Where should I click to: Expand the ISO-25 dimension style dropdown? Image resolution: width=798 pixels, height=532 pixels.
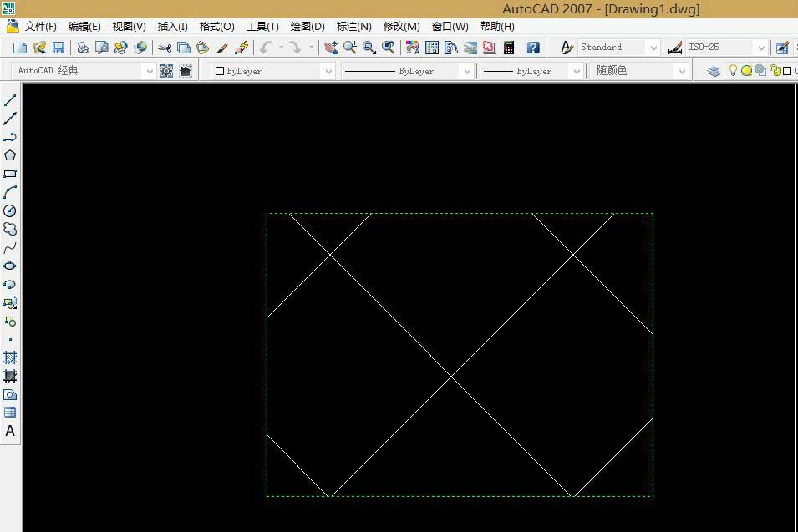point(761,48)
